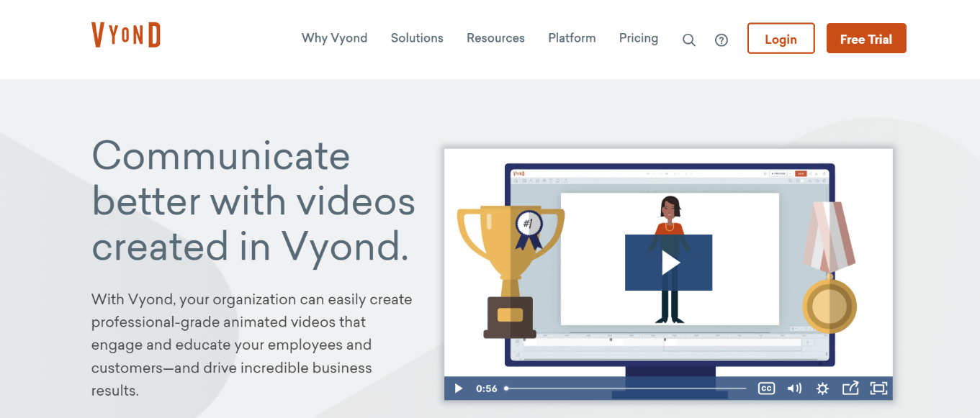The width and height of the screenshot is (980, 418).
Task: Play the video with bottom-left play icon
Action: (x=459, y=389)
